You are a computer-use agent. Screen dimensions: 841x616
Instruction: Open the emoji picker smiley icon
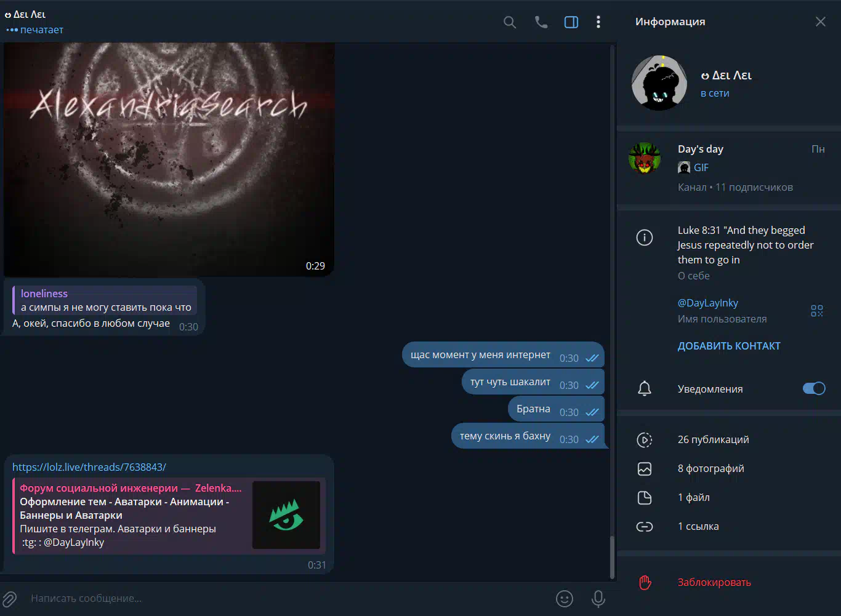point(565,598)
